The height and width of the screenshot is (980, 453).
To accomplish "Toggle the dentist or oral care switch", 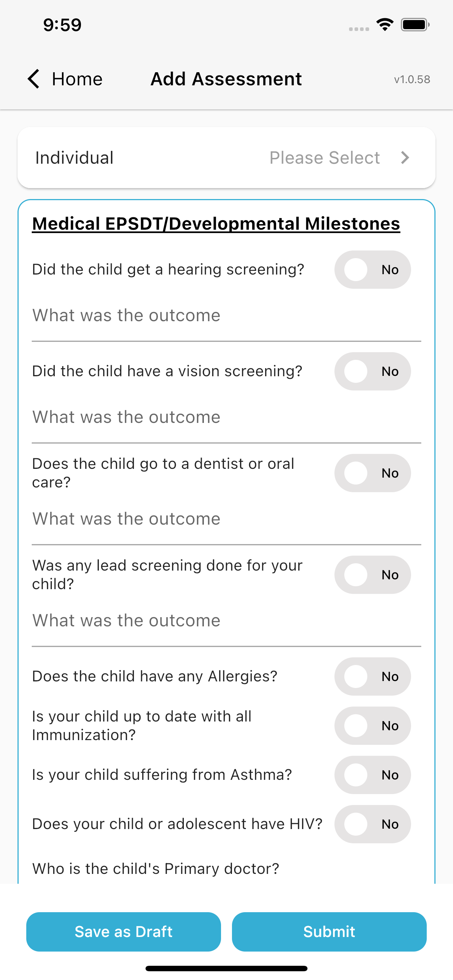I will click(372, 473).
